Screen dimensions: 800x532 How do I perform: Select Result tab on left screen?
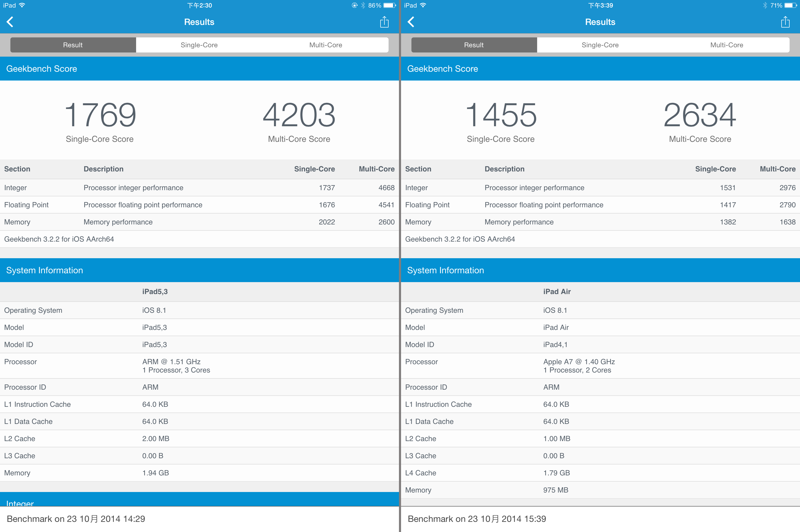coord(73,45)
